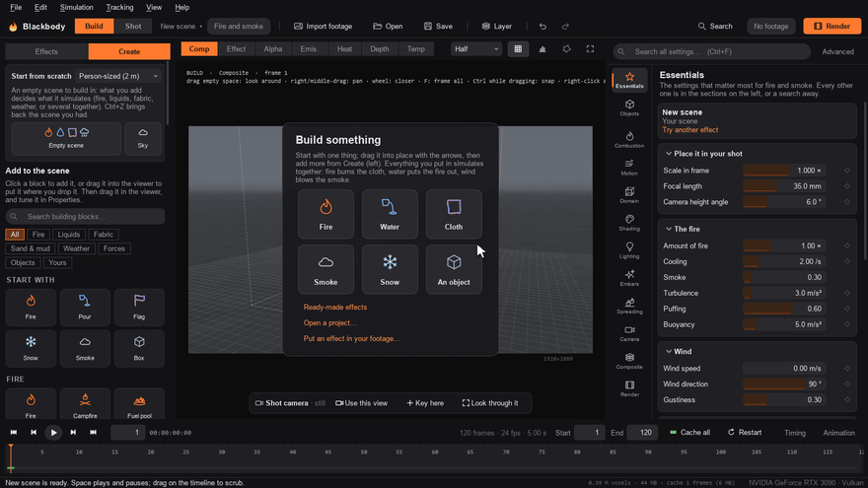Open the Spreading settings section

629,306
